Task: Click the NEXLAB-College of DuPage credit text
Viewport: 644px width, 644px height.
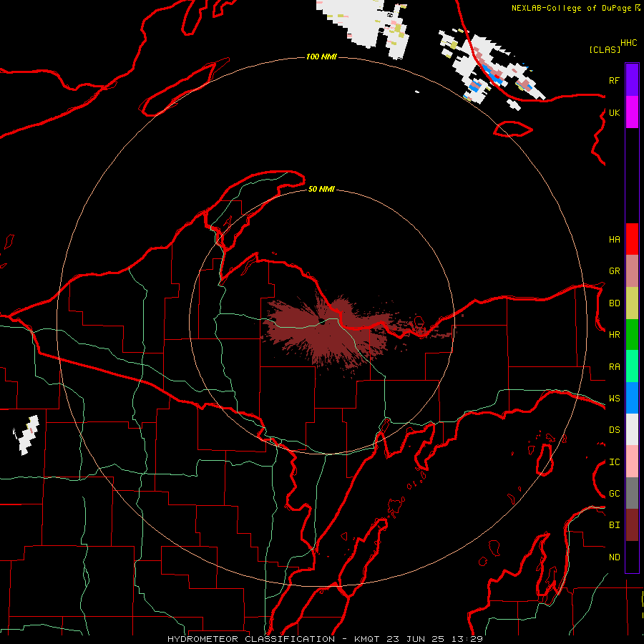Action: click(x=571, y=8)
